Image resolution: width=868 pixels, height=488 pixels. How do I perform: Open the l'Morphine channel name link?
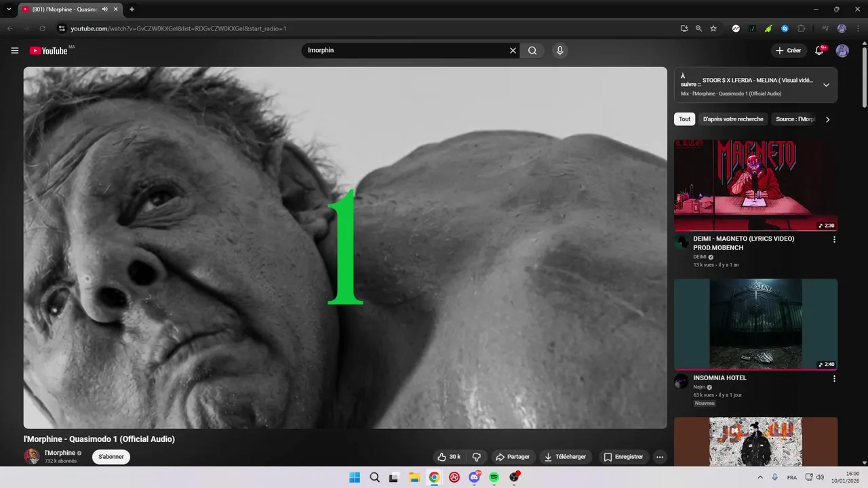(60, 453)
